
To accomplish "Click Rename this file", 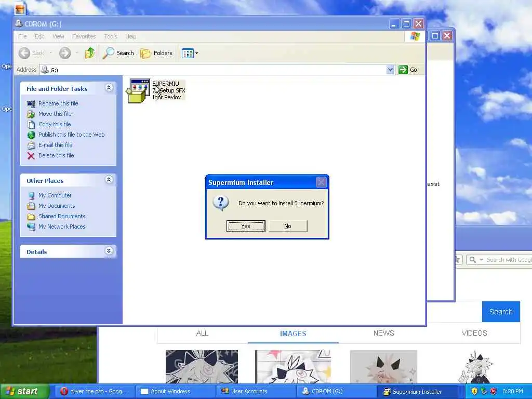I will click(58, 103).
